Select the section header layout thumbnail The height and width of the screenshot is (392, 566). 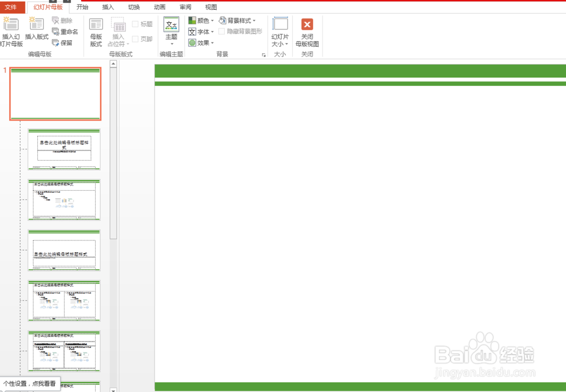[65, 250]
